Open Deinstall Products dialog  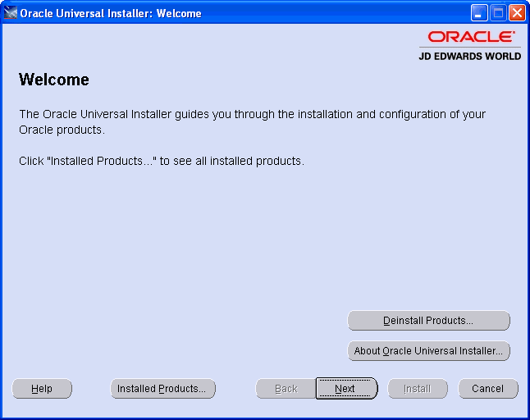[x=428, y=320]
